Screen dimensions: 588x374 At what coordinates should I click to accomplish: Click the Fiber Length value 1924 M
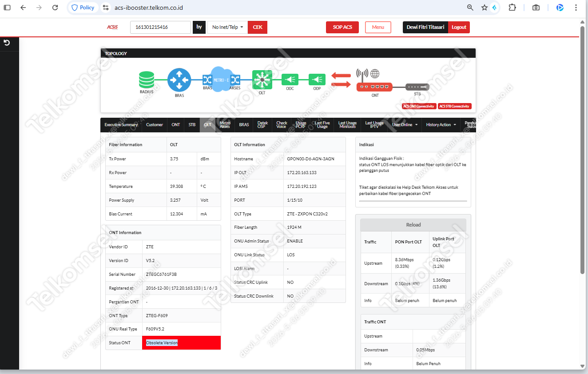(x=294, y=227)
